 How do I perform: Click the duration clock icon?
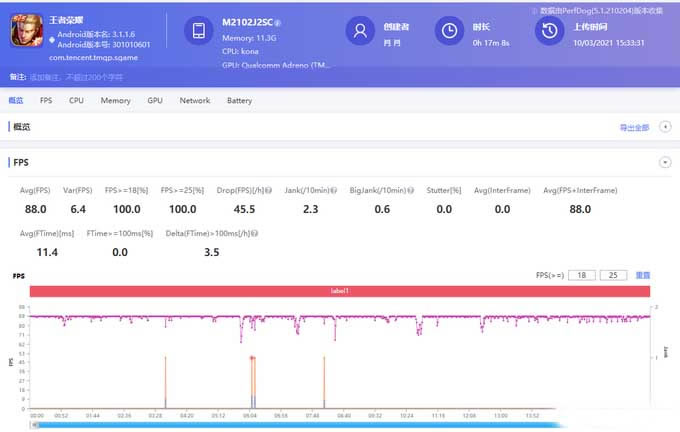tap(451, 31)
